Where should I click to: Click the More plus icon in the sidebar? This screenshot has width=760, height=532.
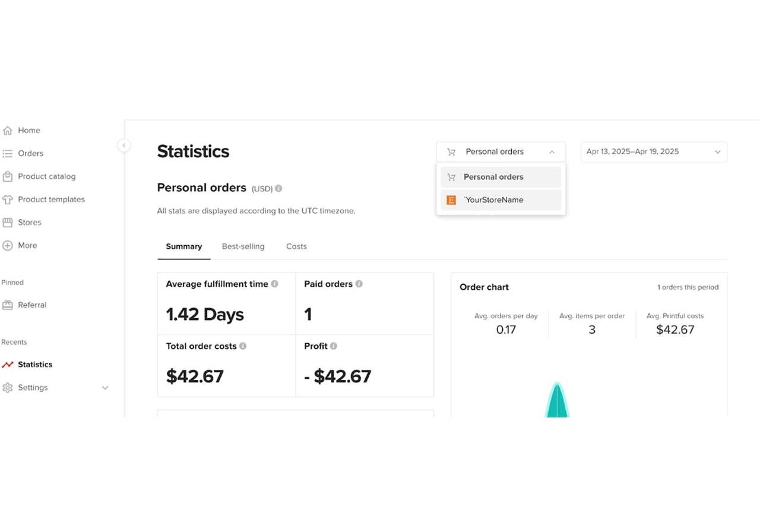8,245
